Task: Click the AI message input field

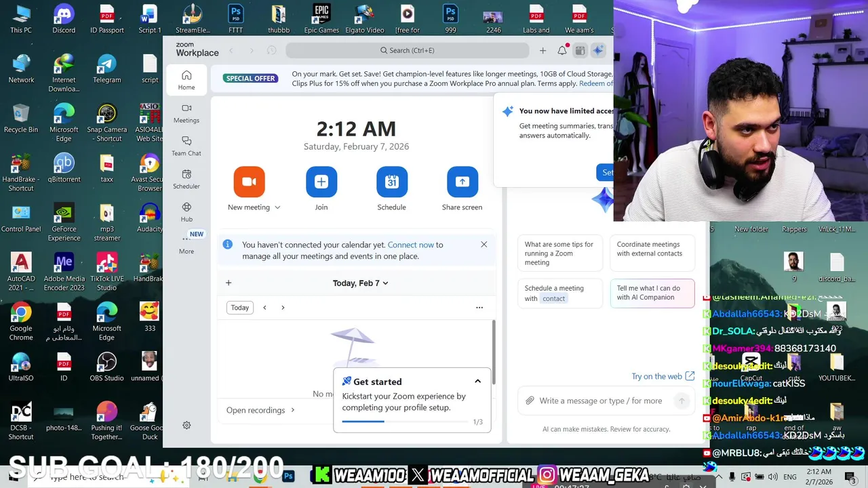Action: coord(600,401)
